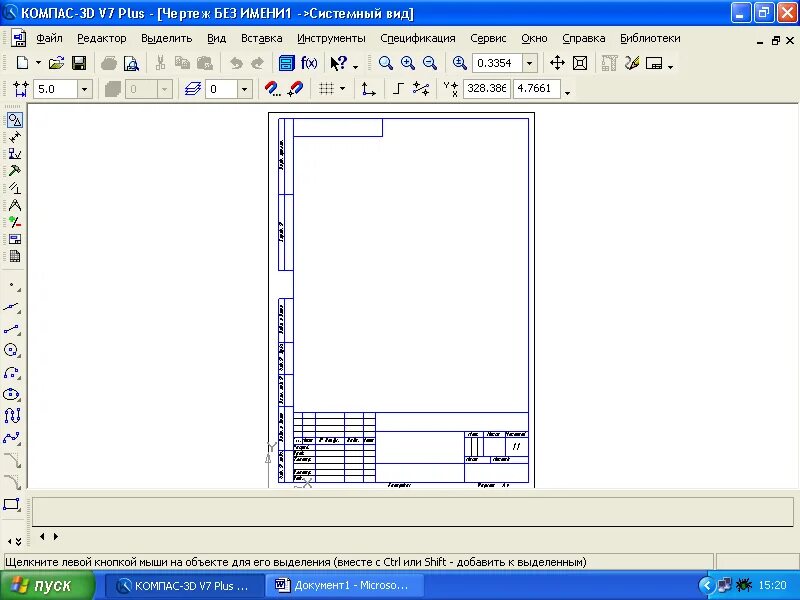This screenshot has height=600, width=800.
Task: Select the Pan view cross-arrows tool
Action: [x=557, y=63]
